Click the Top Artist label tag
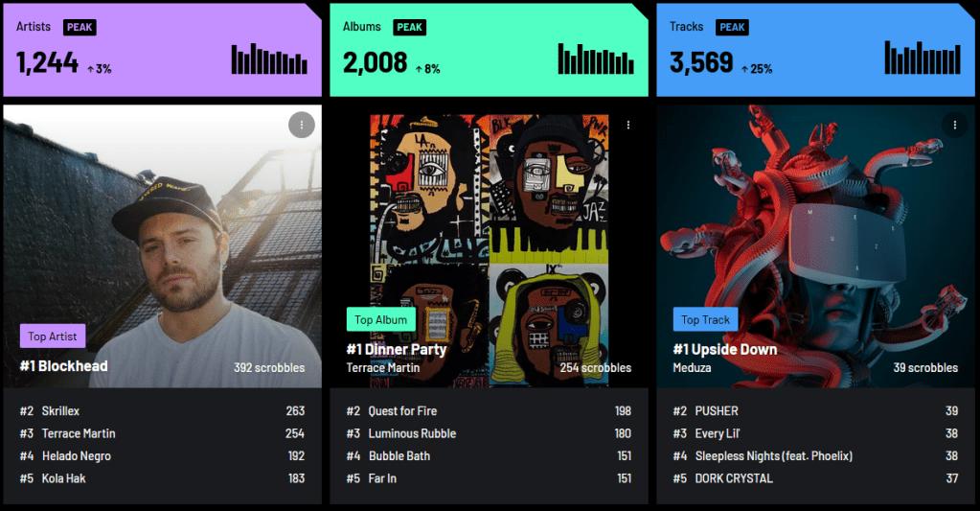 pyautogui.click(x=53, y=336)
